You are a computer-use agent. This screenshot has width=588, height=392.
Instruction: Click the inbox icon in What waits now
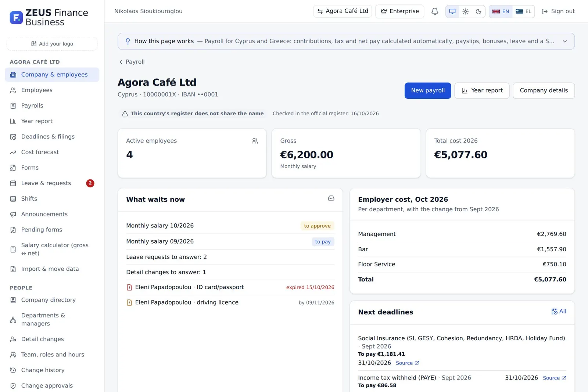tap(331, 198)
